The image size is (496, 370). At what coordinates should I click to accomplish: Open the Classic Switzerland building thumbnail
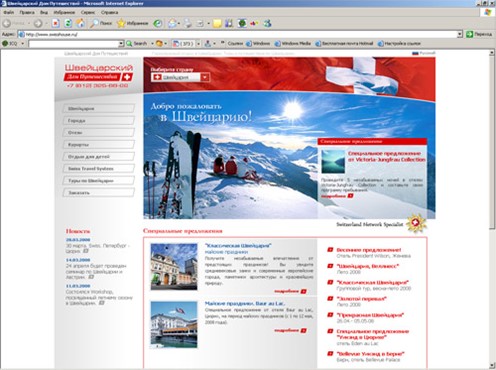point(174,267)
